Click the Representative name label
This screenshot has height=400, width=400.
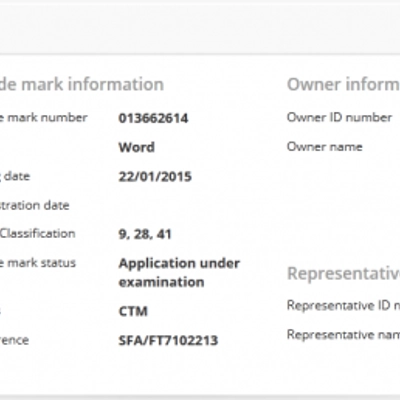(x=343, y=334)
